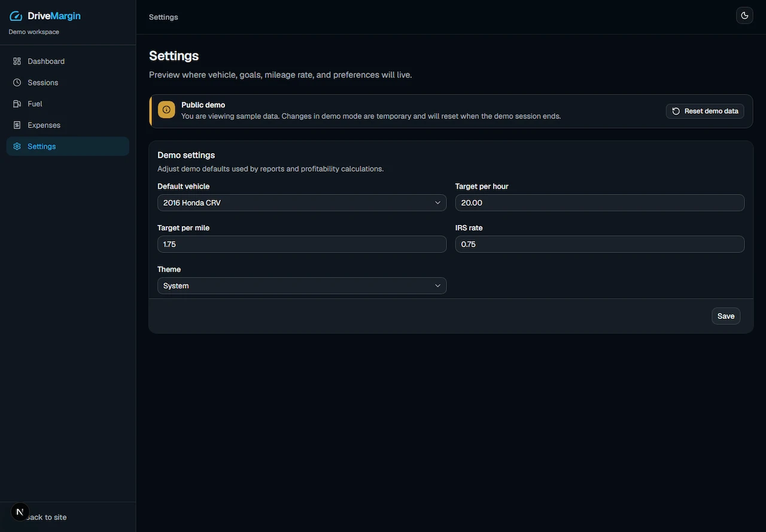Click the Sessions clock icon

(17, 83)
